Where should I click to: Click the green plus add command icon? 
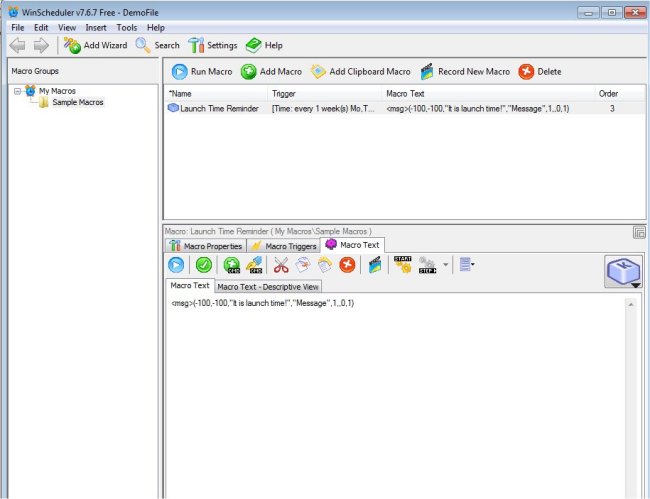point(232,265)
